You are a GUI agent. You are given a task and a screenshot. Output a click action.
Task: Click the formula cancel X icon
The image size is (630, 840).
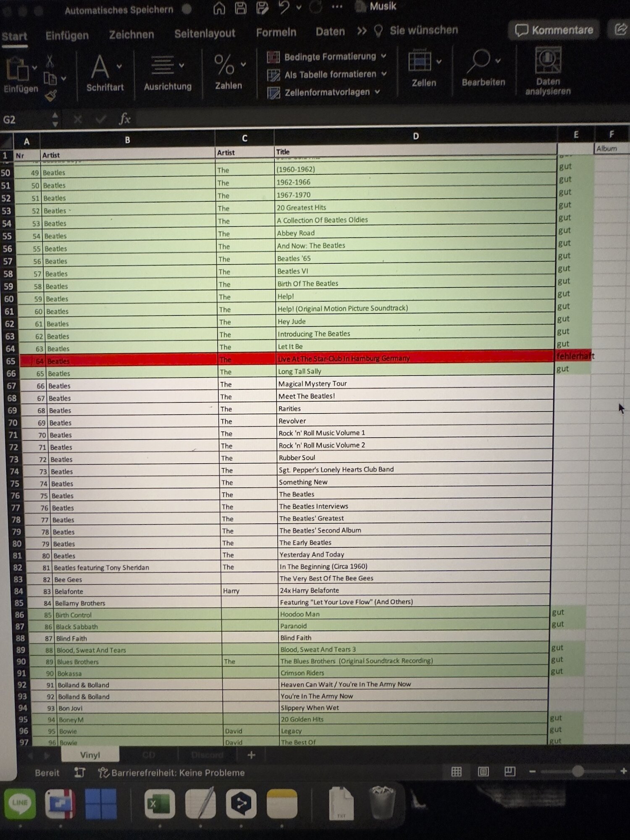tap(78, 120)
